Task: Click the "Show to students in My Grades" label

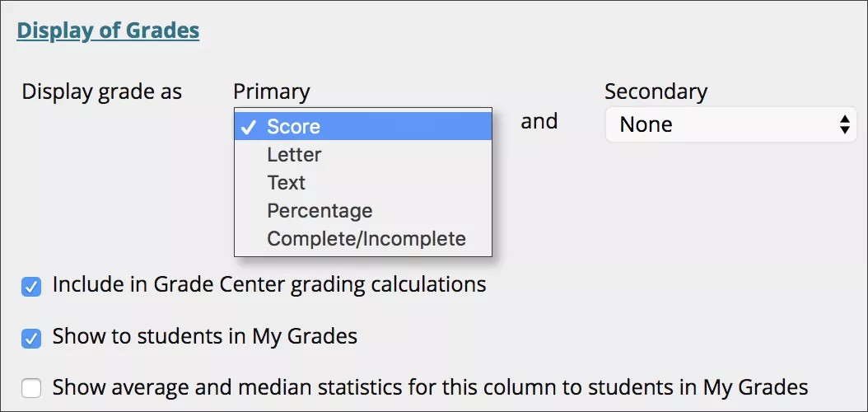Action: point(204,336)
